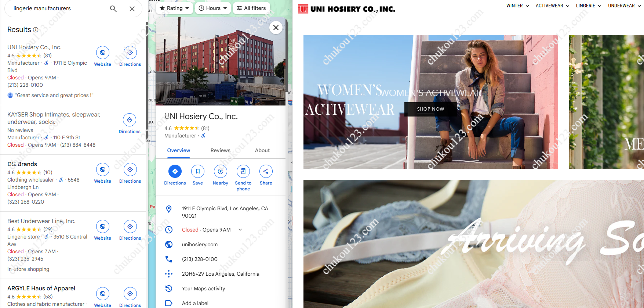Click the hours clock icon
This screenshot has width=644, height=308.
tap(169, 230)
